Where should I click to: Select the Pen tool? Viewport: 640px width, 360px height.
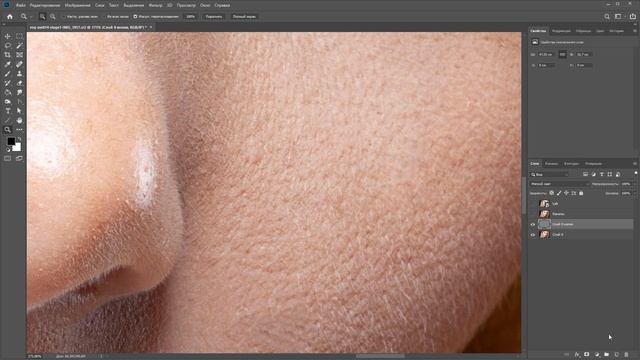point(19,102)
